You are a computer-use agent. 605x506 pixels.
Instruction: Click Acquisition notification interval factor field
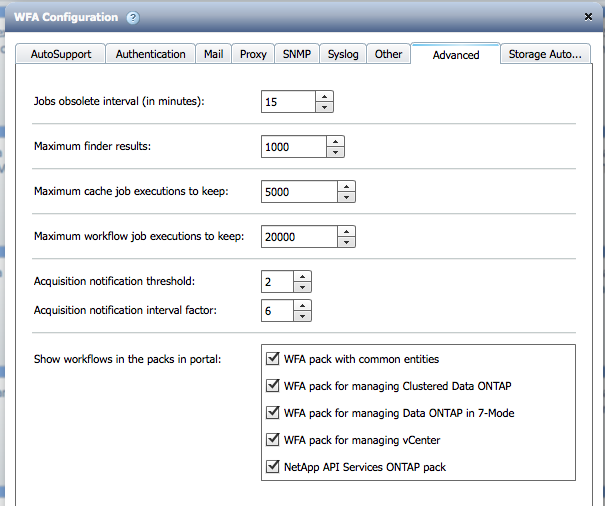coord(277,311)
